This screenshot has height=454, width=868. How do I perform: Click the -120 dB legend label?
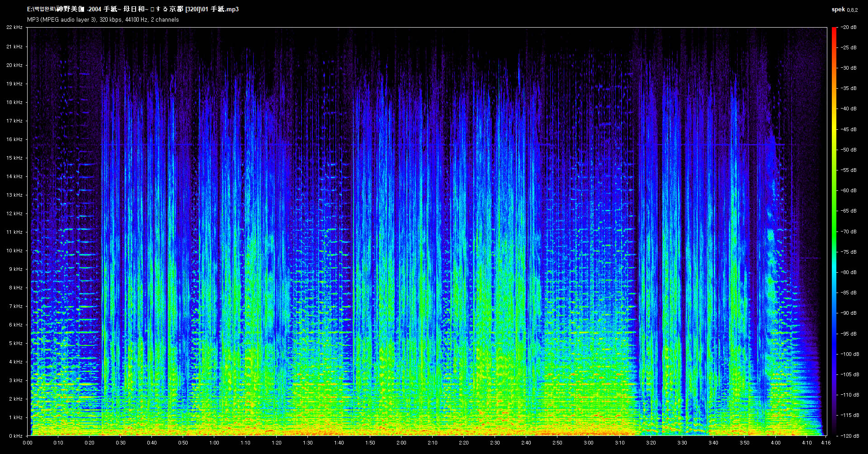pos(850,436)
